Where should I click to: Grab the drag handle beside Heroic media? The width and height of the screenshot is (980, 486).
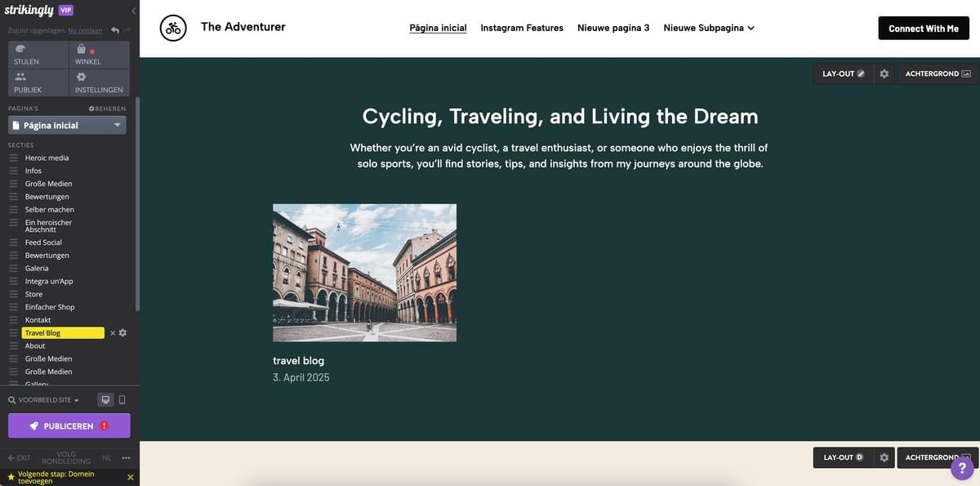(x=13, y=158)
